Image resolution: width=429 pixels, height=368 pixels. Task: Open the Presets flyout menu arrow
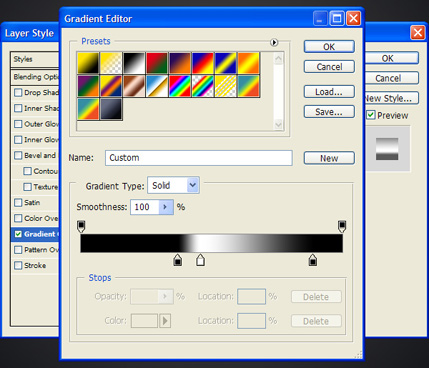point(274,42)
